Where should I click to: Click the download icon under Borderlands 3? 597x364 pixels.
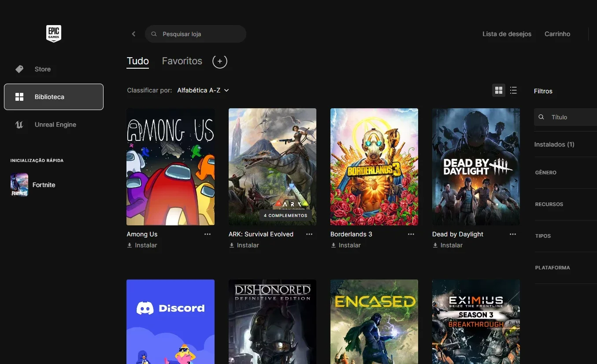point(333,245)
